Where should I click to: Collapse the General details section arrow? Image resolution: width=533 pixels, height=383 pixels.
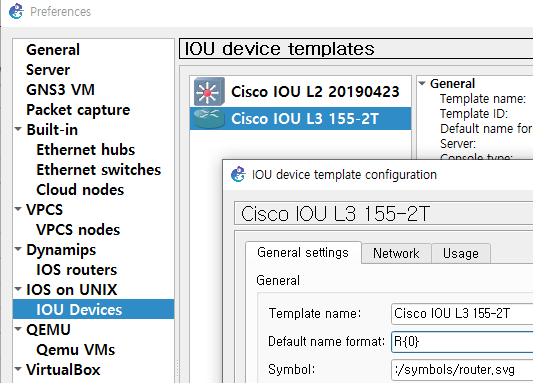[x=422, y=83]
